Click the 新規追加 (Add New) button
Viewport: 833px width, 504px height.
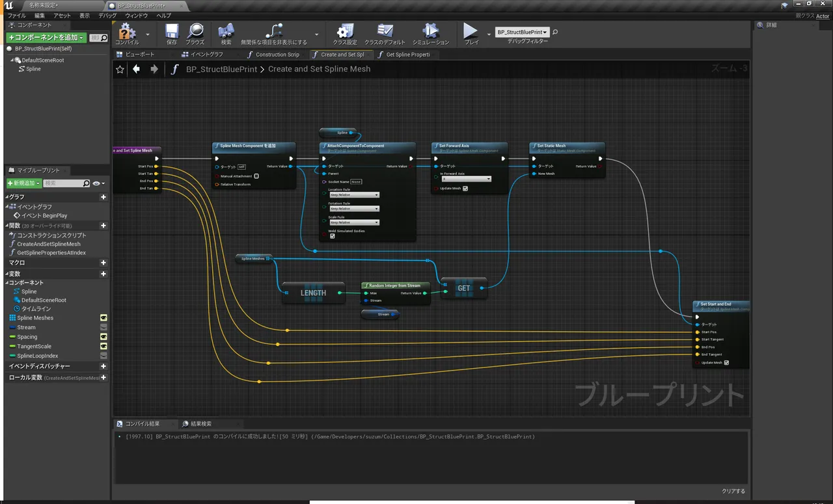(24, 183)
